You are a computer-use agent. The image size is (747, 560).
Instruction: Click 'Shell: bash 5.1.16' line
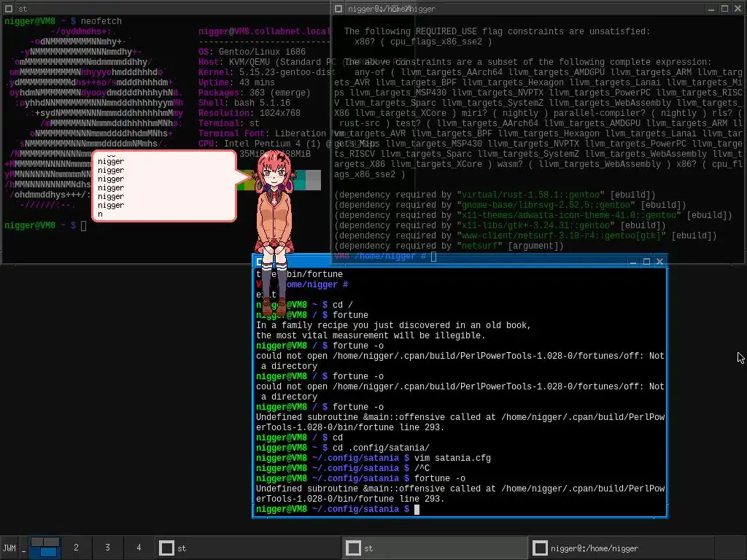(244, 103)
